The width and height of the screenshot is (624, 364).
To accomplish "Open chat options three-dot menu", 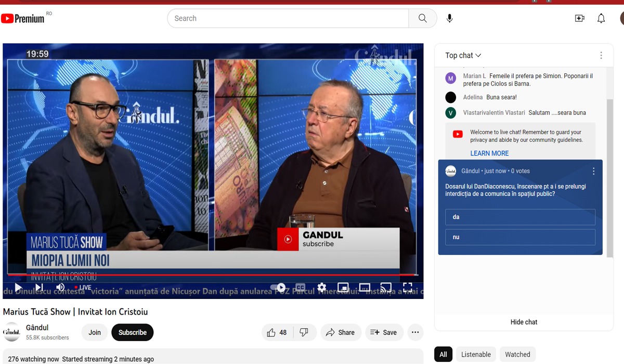I will pyautogui.click(x=601, y=55).
